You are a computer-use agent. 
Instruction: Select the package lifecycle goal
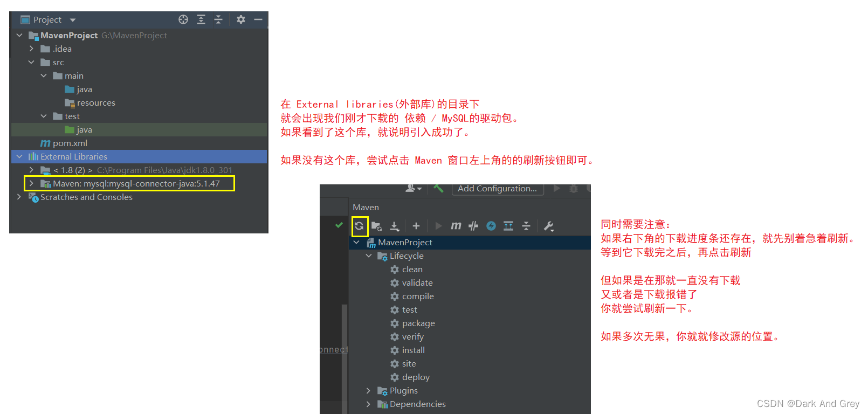click(412, 323)
